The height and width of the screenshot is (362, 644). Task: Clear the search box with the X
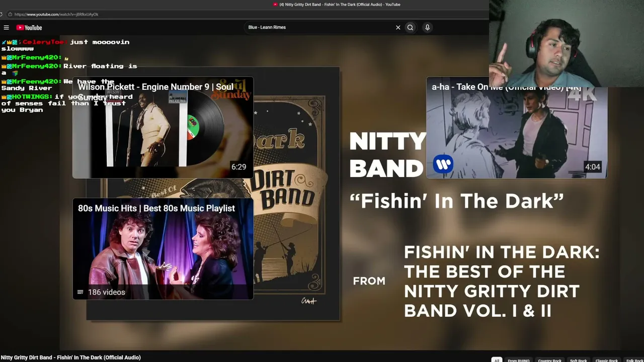[398, 28]
